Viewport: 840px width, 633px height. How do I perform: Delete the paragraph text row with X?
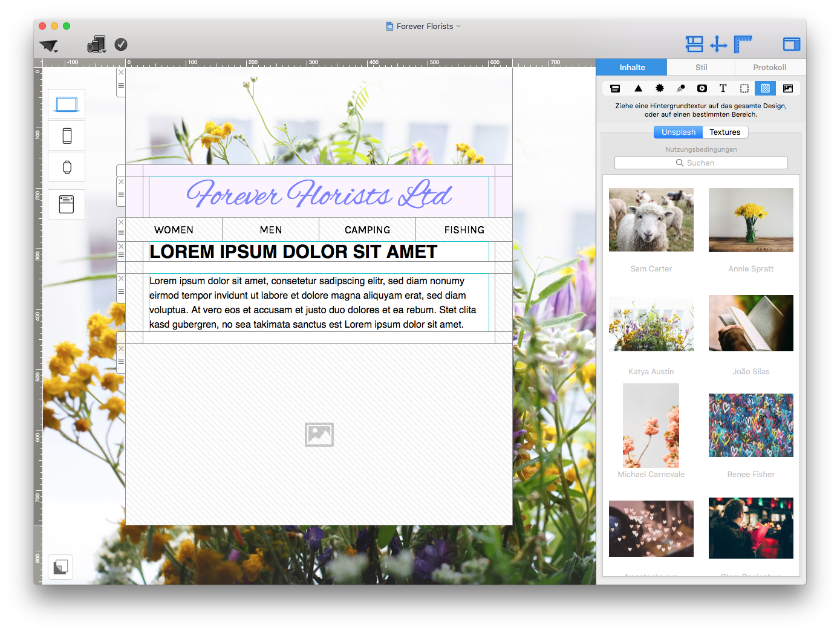(121, 279)
